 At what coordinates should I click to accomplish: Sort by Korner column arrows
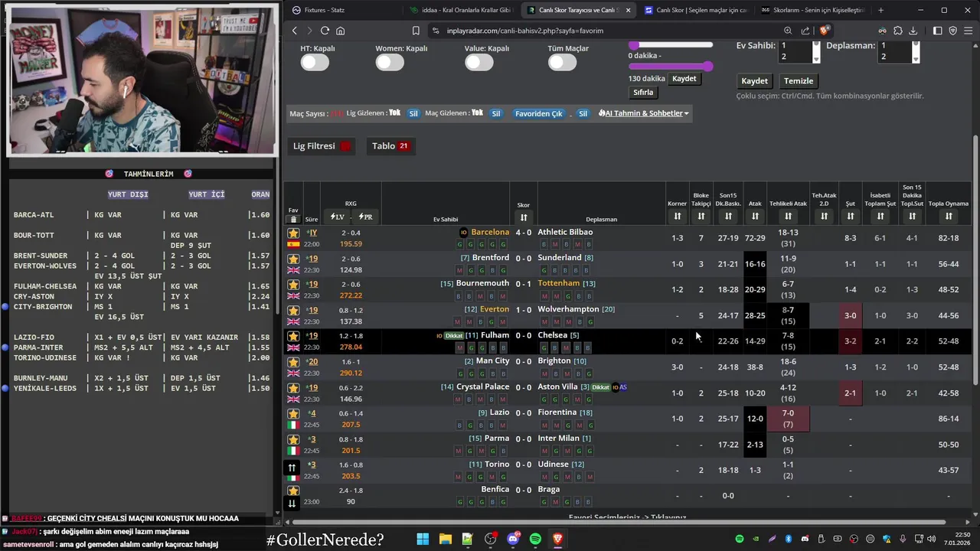click(x=677, y=217)
